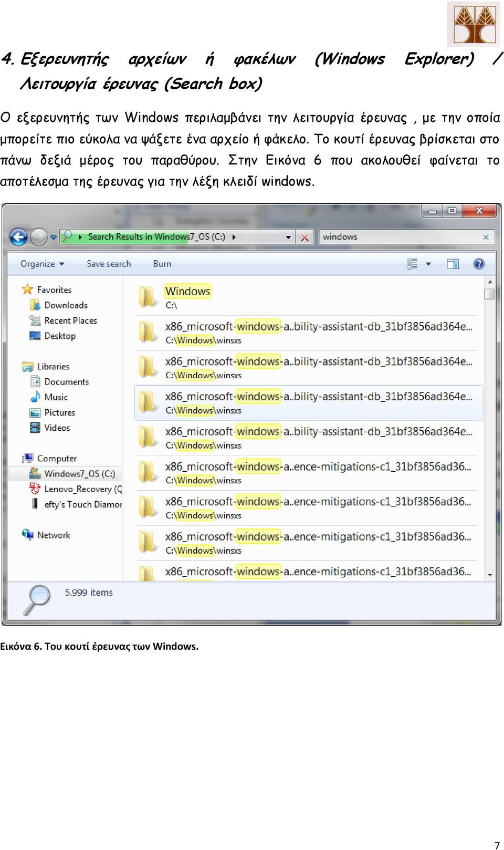Click Save search in the toolbar
The height and width of the screenshot is (850, 504).
109,264
